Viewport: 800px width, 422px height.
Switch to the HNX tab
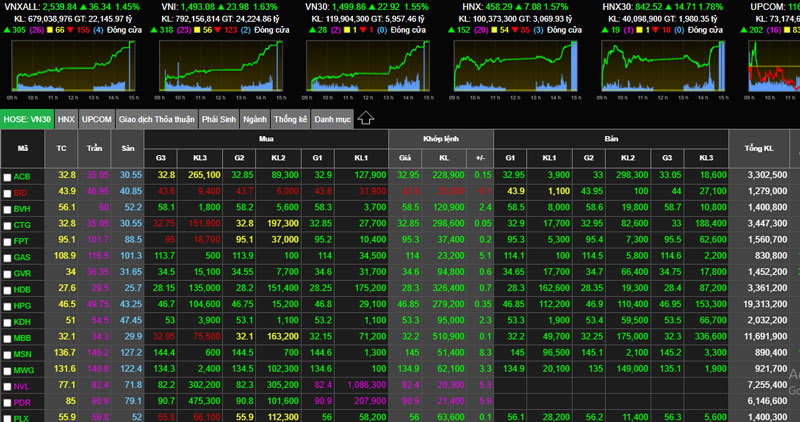[66, 119]
